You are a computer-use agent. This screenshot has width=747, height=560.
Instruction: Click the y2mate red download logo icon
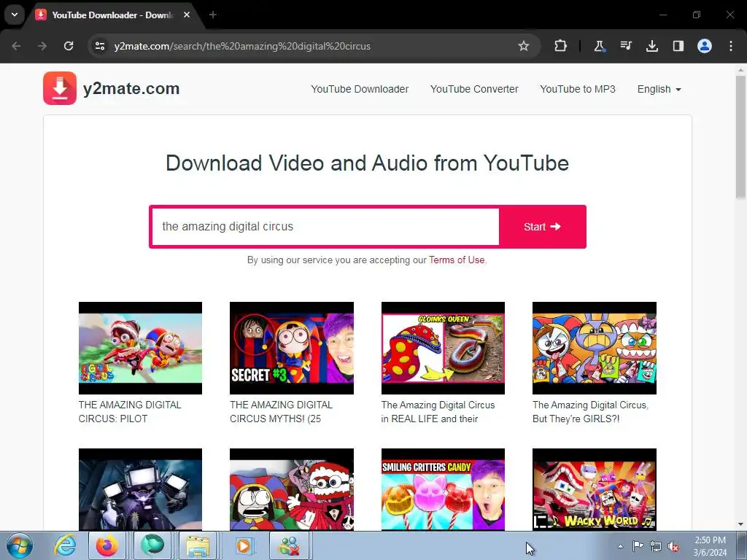(60, 88)
